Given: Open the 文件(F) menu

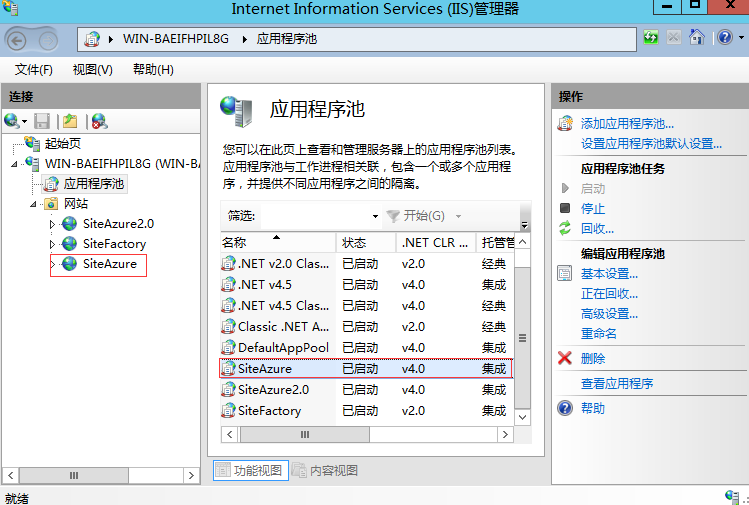Looking at the screenshot, I should coord(34,70).
